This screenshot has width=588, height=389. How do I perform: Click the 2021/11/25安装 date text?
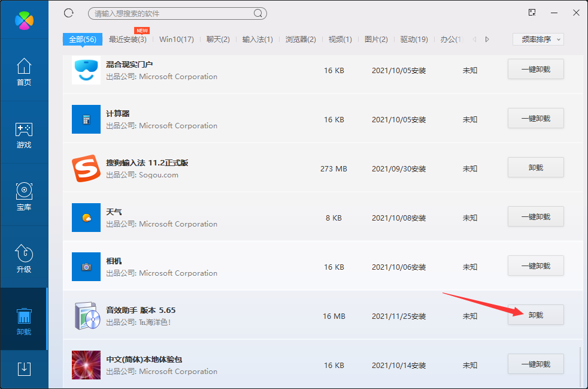point(399,316)
